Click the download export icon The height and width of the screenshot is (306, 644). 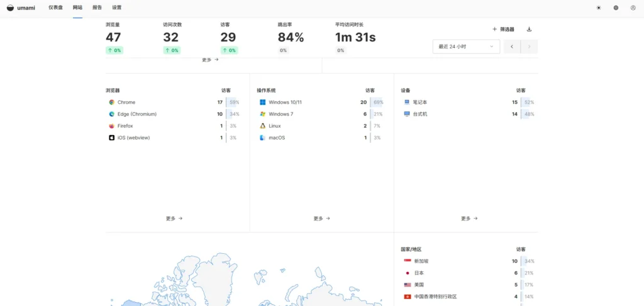click(529, 29)
